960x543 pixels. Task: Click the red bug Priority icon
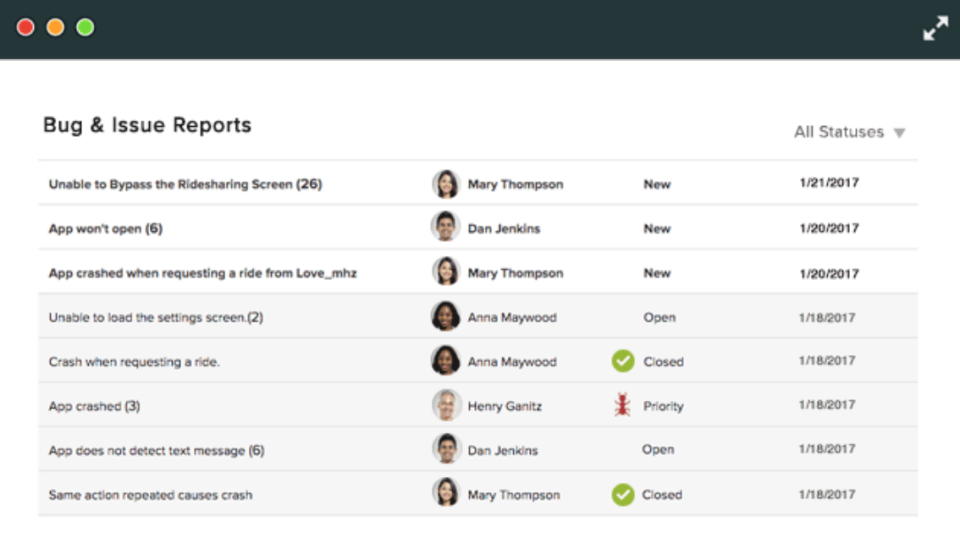point(623,406)
